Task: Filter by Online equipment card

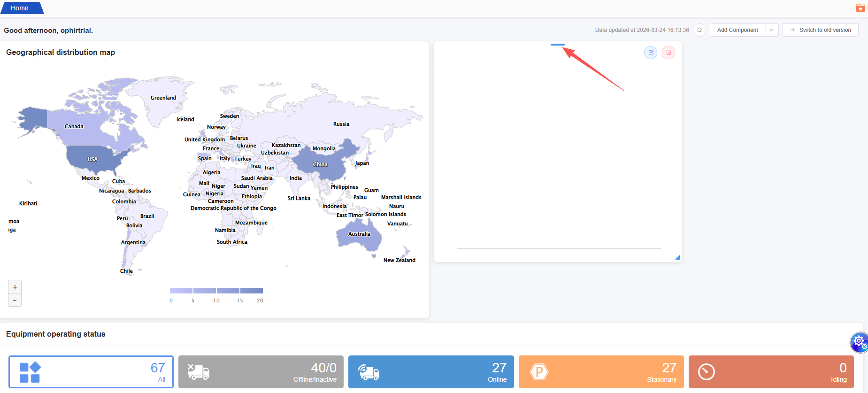Action: (431, 372)
